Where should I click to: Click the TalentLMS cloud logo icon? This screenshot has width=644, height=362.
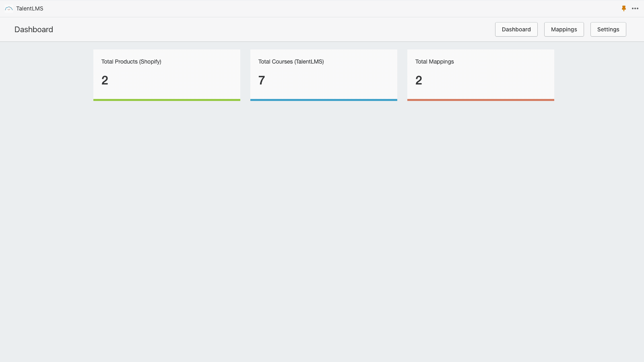point(9,8)
